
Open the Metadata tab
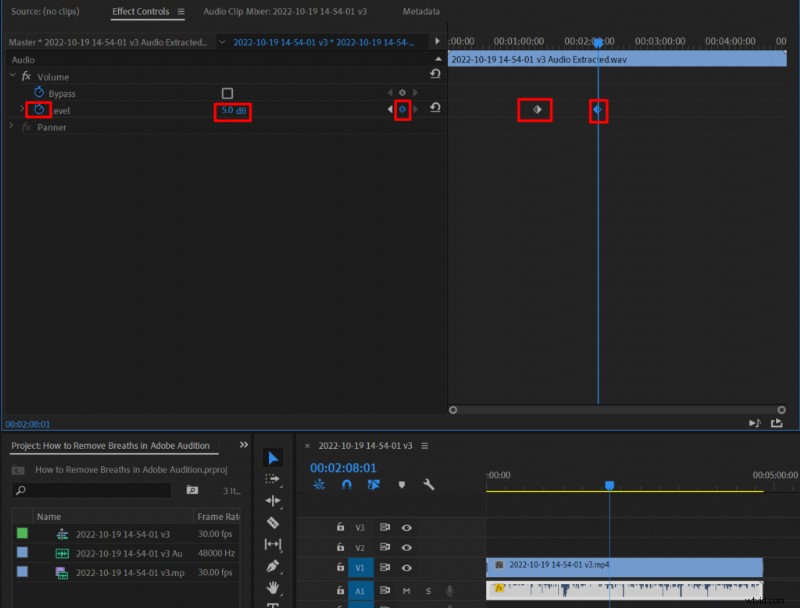420,12
